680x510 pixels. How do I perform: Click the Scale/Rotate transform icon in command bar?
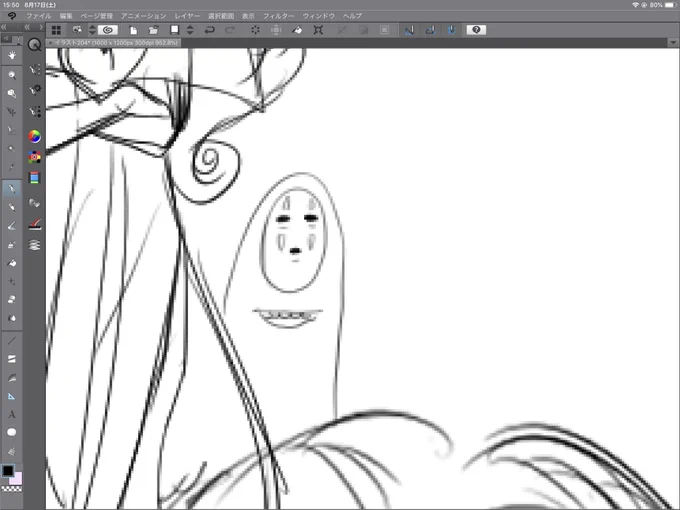coord(318,30)
